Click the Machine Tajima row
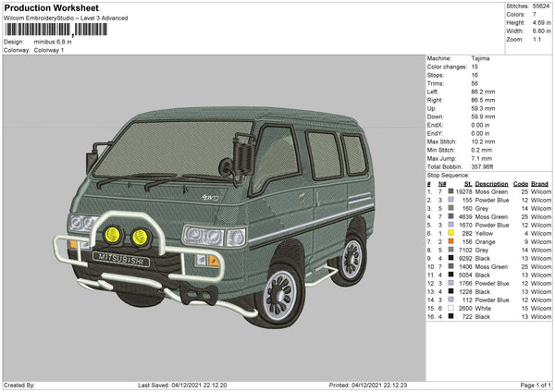 click(458, 58)
